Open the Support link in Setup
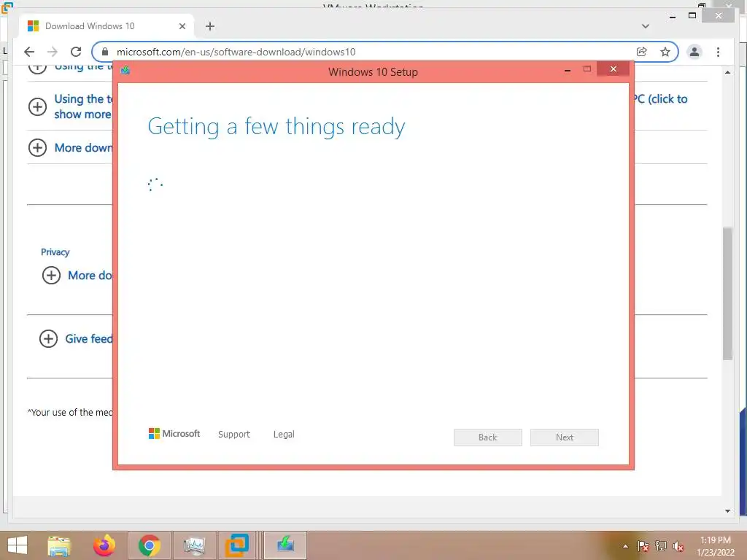 234,435
